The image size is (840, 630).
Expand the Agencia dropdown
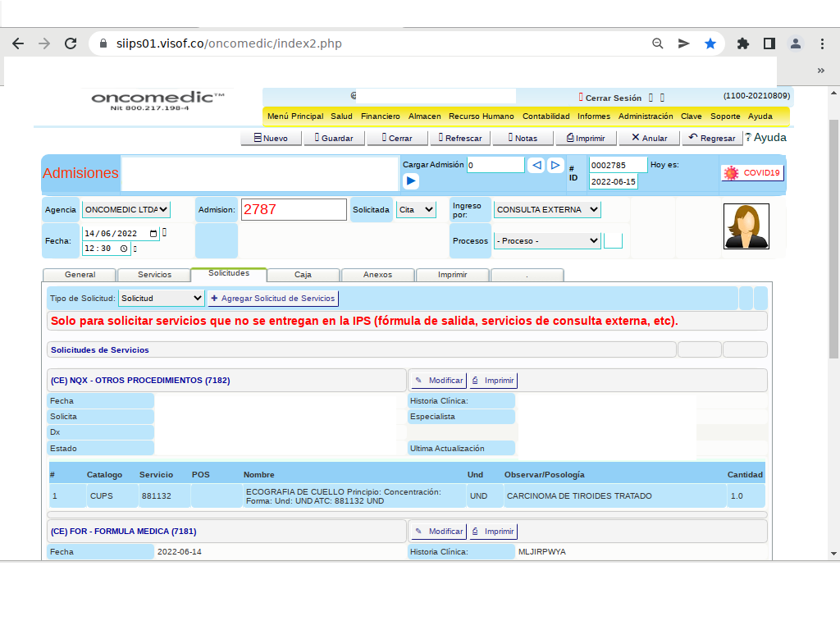pos(126,210)
